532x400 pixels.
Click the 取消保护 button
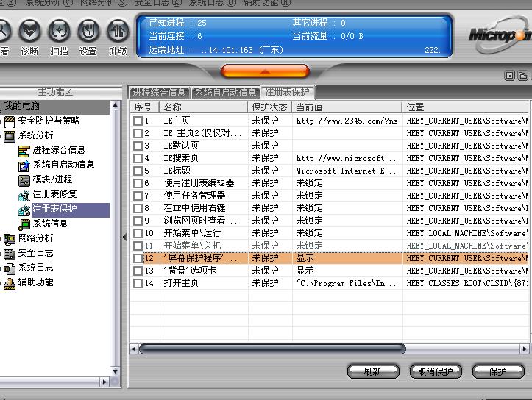click(x=435, y=371)
